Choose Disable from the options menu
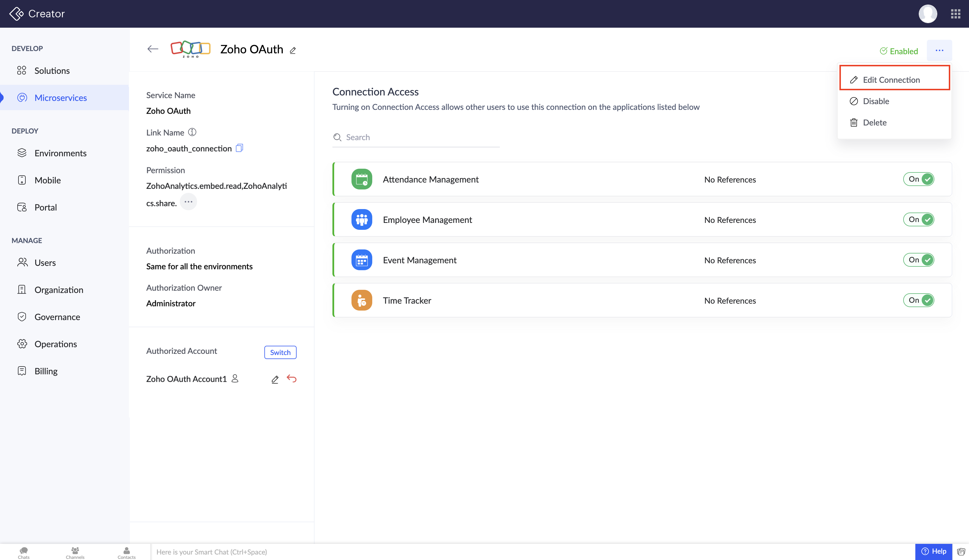969x560 pixels. [x=876, y=101]
